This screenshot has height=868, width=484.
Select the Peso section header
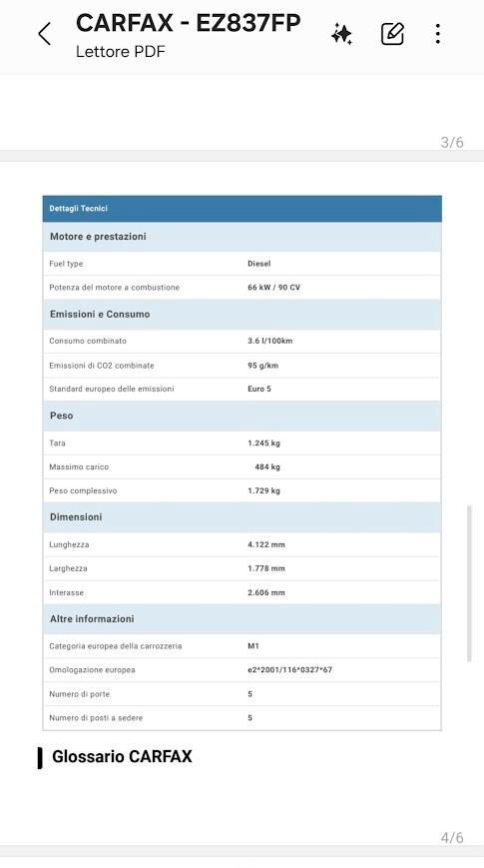[242, 416]
